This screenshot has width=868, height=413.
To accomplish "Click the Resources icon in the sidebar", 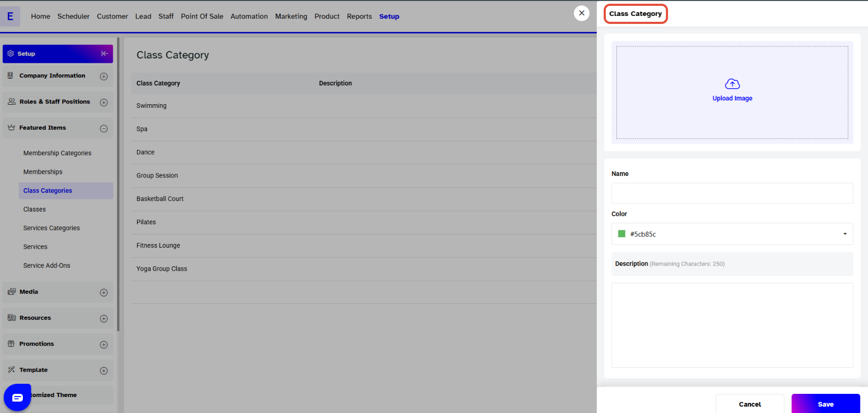I will click(x=11, y=318).
